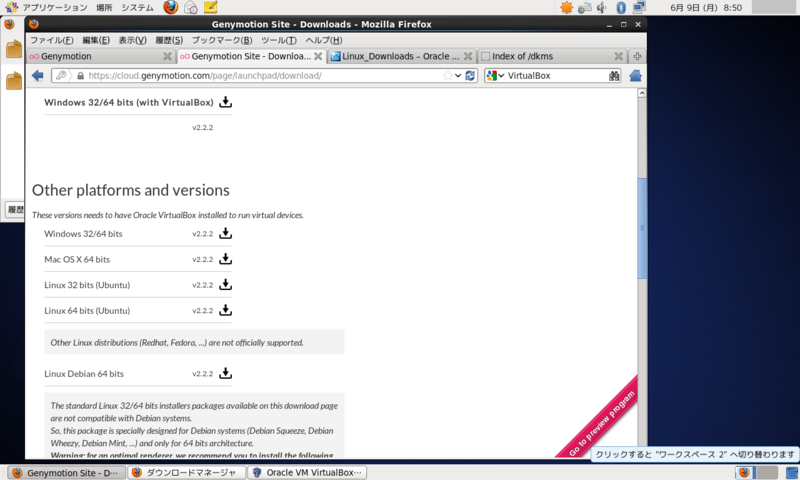Viewport: 800px width, 480px height.
Task: Click the scrollbar up arrow
Action: [642, 93]
